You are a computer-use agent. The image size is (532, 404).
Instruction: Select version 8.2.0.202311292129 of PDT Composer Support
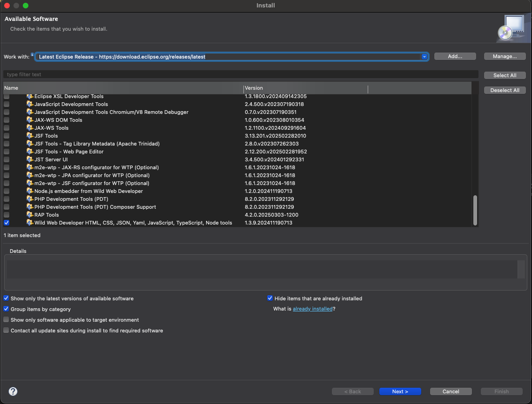tap(269, 207)
